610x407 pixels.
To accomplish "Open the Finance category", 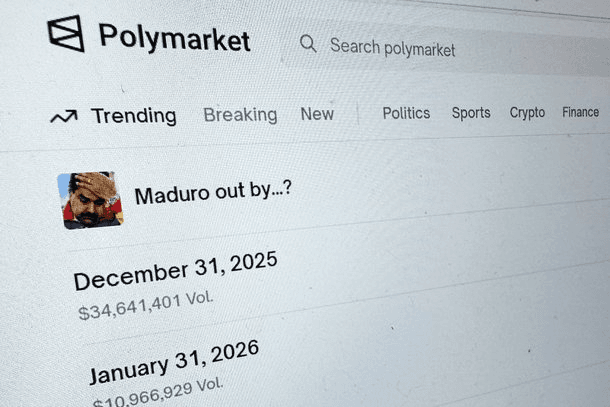I will tap(580, 112).
